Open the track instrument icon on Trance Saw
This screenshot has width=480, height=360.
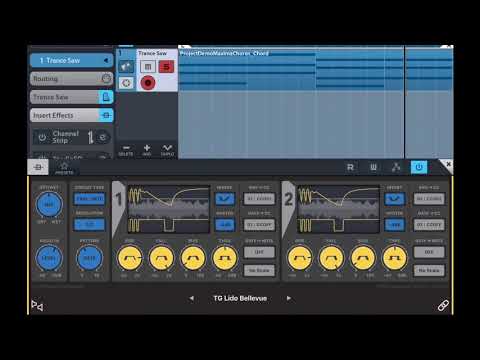(126, 67)
